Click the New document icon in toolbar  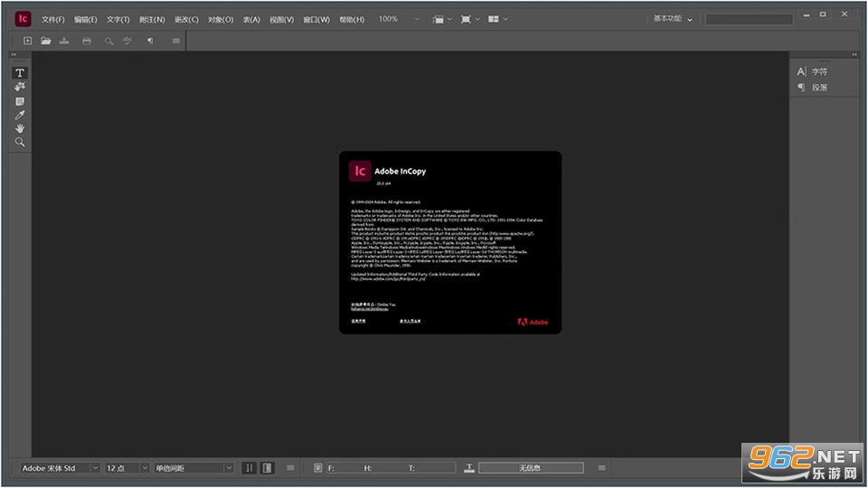point(27,41)
